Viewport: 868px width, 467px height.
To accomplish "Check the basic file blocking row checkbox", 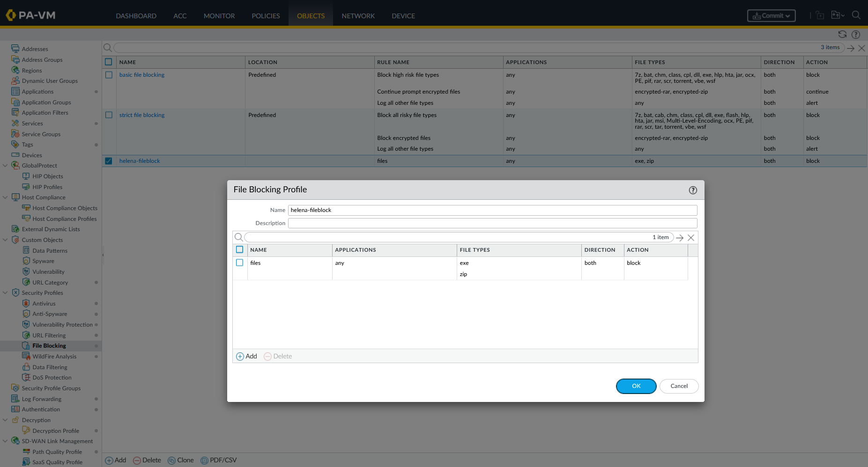I will pyautogui.click(x=109, y=75).
